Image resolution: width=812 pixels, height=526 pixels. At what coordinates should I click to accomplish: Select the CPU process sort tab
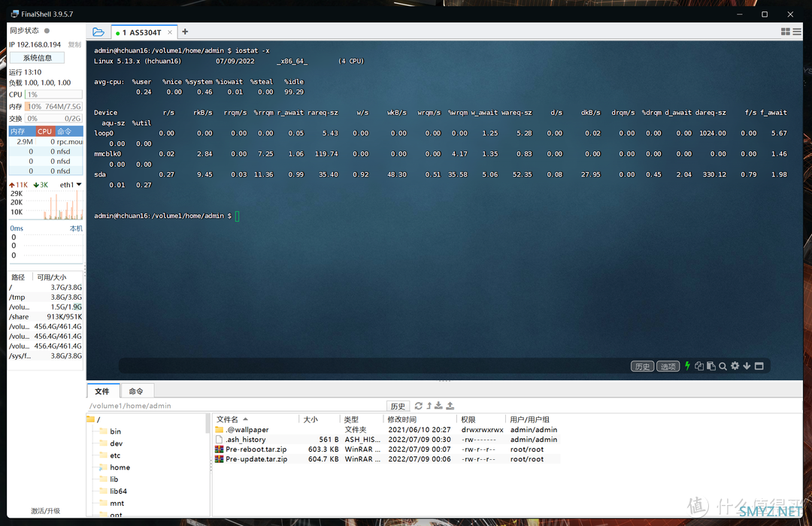pyautogui.click(x=45, y=131)
